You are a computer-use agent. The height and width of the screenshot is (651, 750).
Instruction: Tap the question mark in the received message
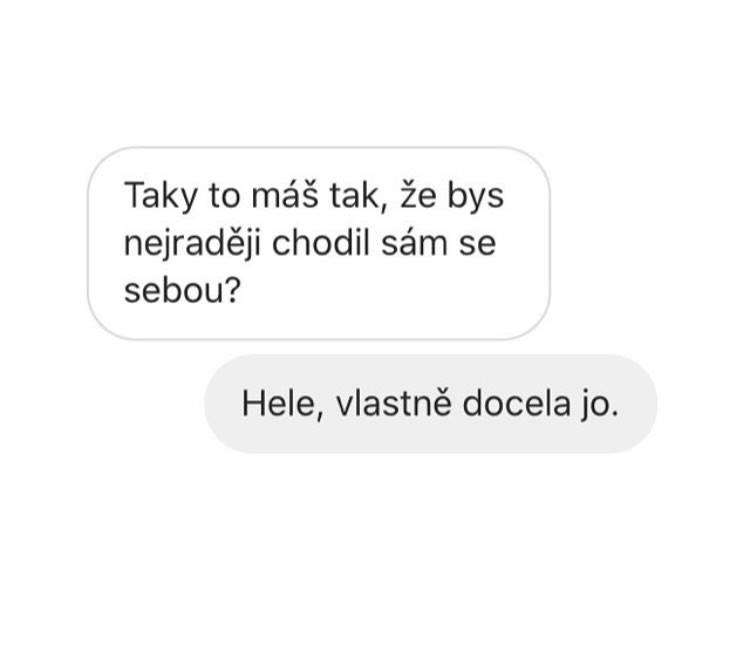(x=232, y=288)
